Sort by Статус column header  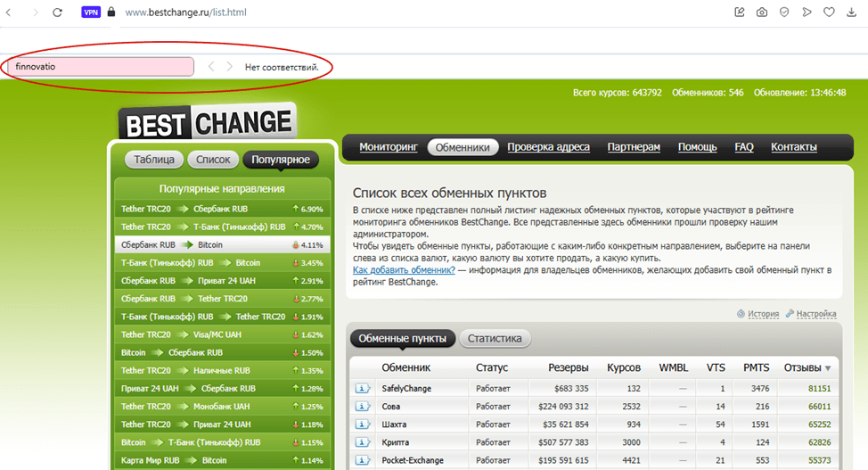point(492,367)
